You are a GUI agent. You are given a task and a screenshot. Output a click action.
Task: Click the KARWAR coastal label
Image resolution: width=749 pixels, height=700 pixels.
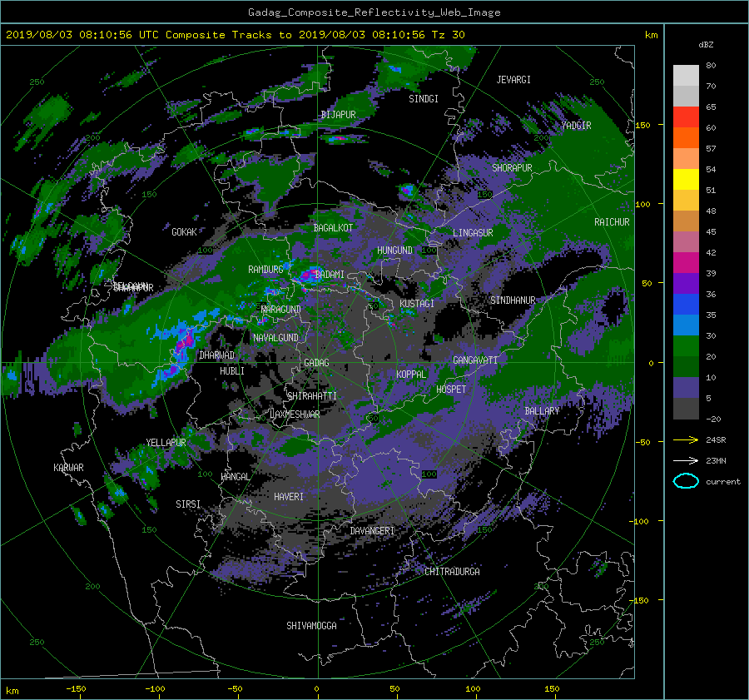pos(68,468)
